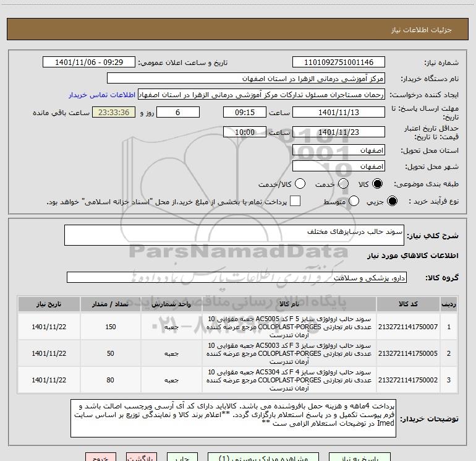476x461 pixels.
Task: Click product code 2132721141750002
Action: tap(408, 380)
